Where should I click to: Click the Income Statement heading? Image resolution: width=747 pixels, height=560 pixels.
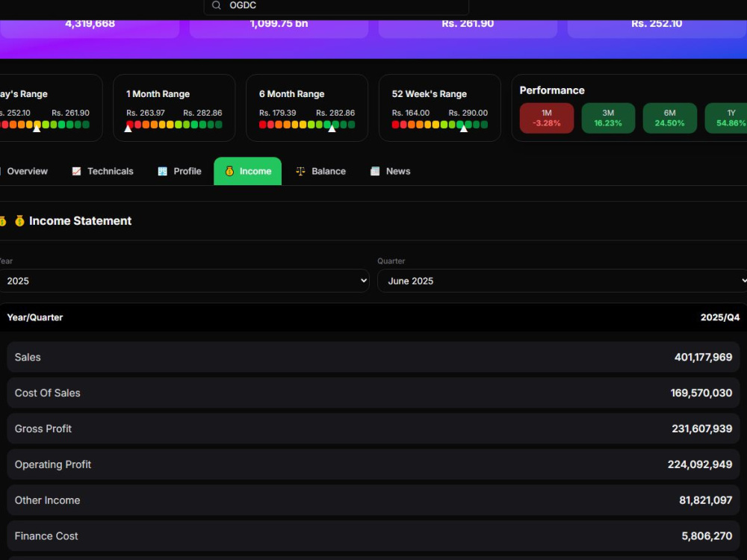(x=81, y=221)
